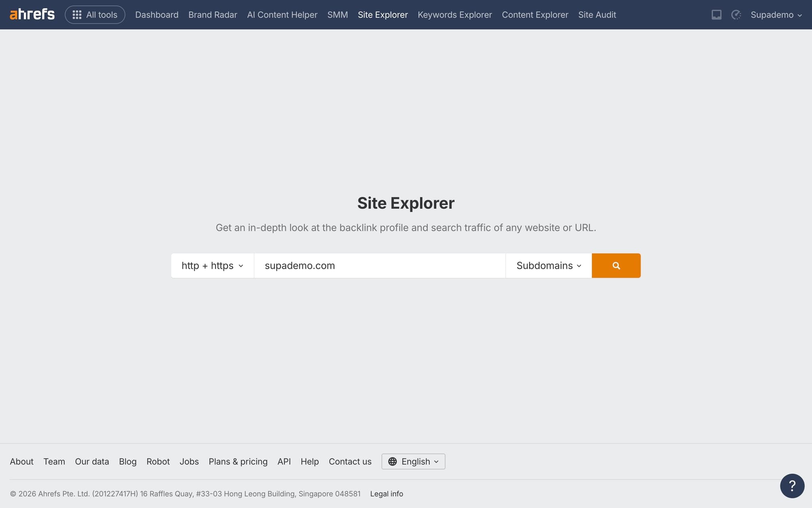View Legal info at the bottom
The width and height of the screenshot is (812, 508).
(x=387, y=494)
